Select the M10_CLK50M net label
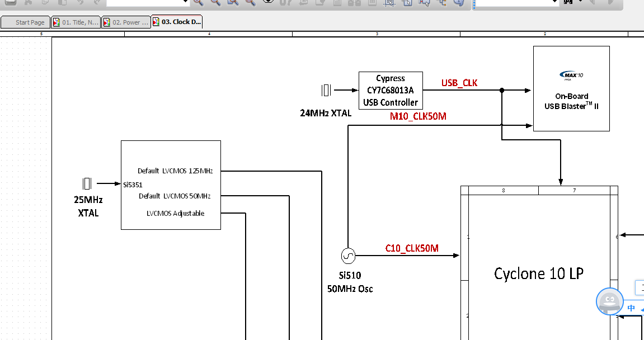Image resolution: width=644 pixels, height=340 pixels. 418,116
